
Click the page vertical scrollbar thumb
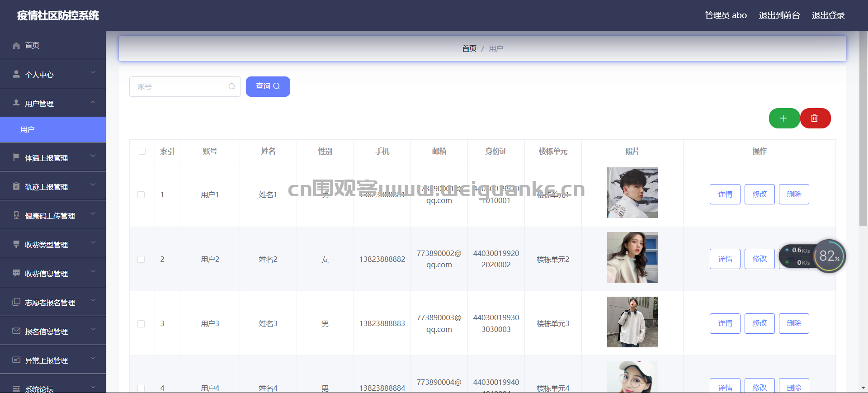click(863, 128)
